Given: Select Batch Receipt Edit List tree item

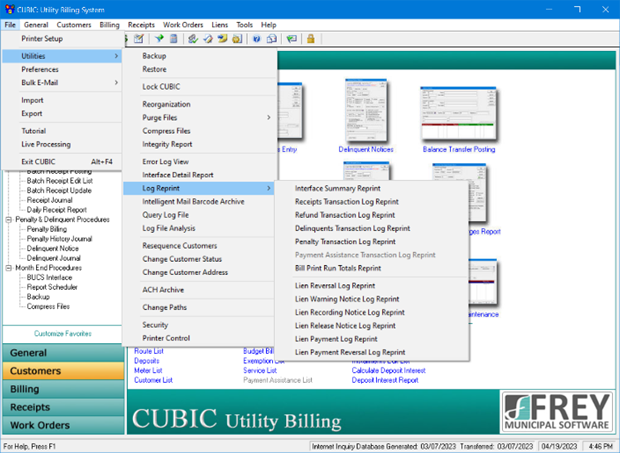Looking at the screenshot, I should (60, 181).
